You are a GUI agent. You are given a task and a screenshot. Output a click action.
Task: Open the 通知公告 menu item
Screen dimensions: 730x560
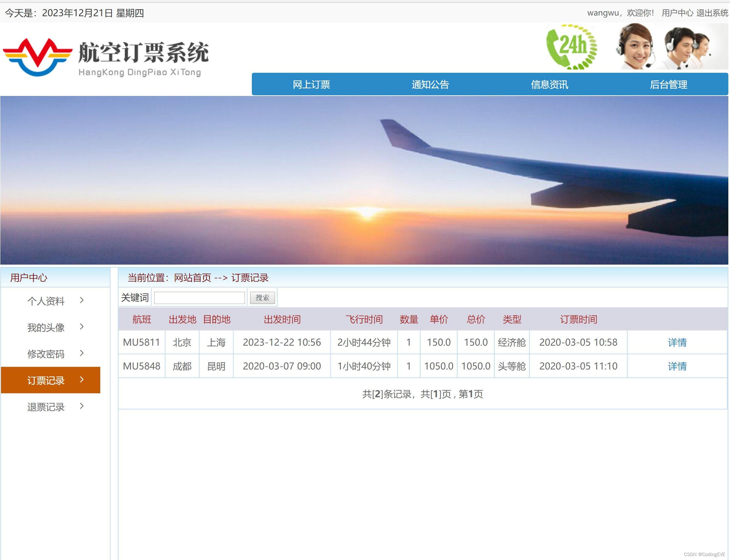430,85
